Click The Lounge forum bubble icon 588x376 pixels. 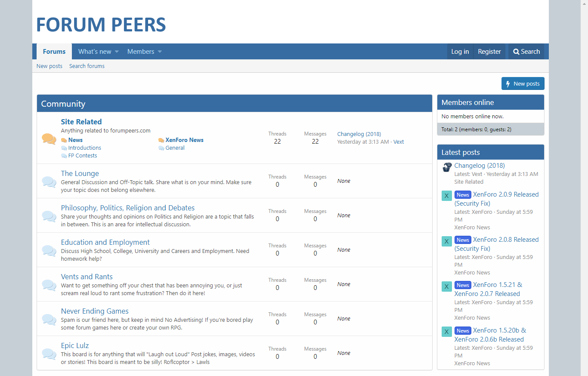click(x=49, y=182)
